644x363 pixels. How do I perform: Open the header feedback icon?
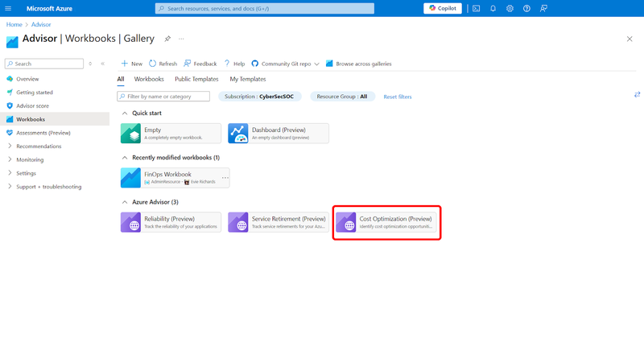(x=543, y=8)
